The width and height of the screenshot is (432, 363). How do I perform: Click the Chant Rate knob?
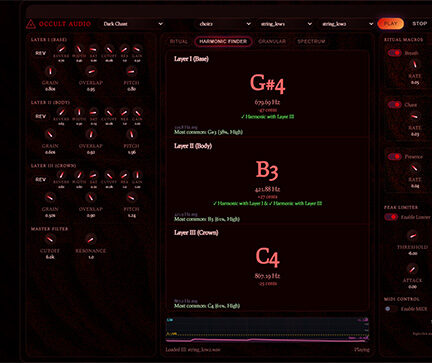point(414,116)
